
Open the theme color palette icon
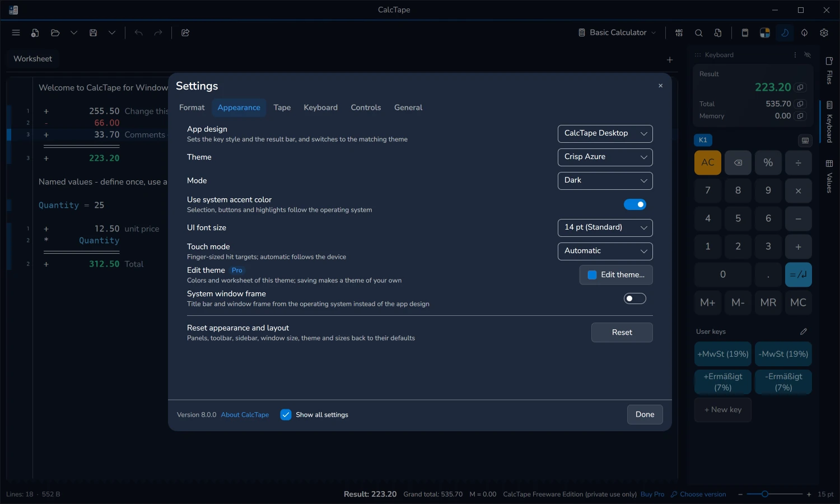[x=764, y=33]
